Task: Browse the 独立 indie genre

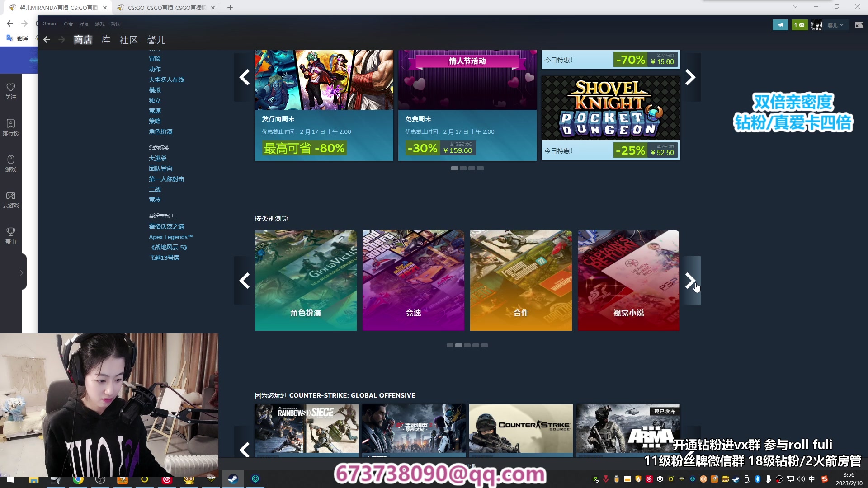Action: click(x=155, y=100)
